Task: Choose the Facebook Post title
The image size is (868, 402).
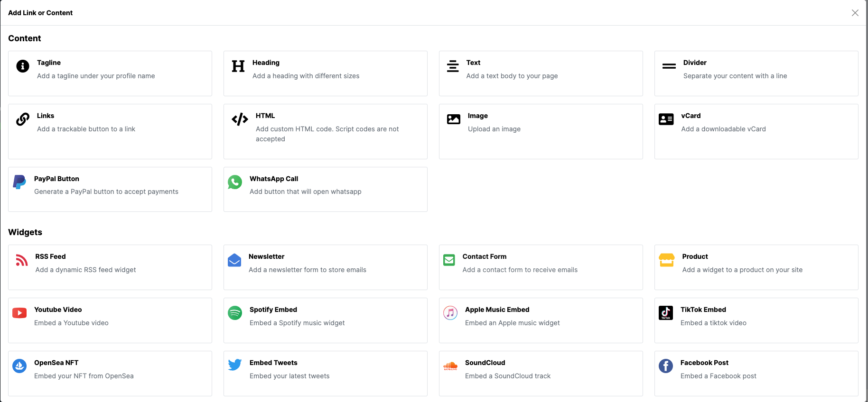Action: click(x=704, y=363)
